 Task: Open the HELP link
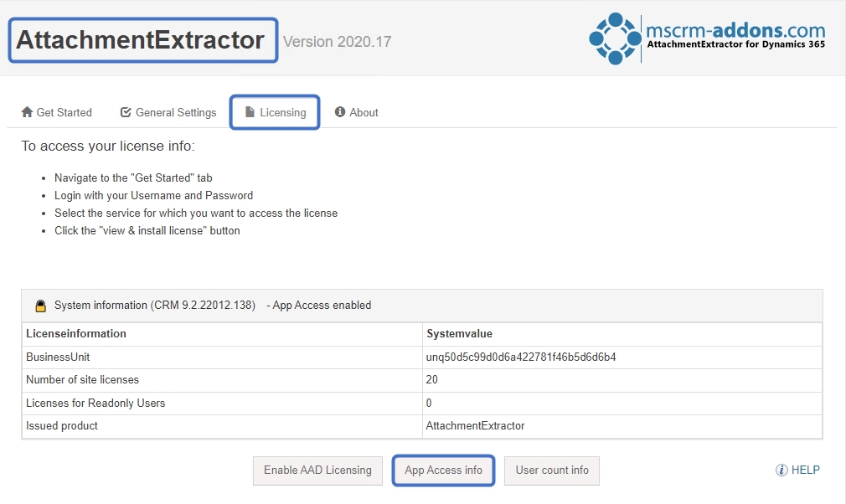tap(797, 470)
